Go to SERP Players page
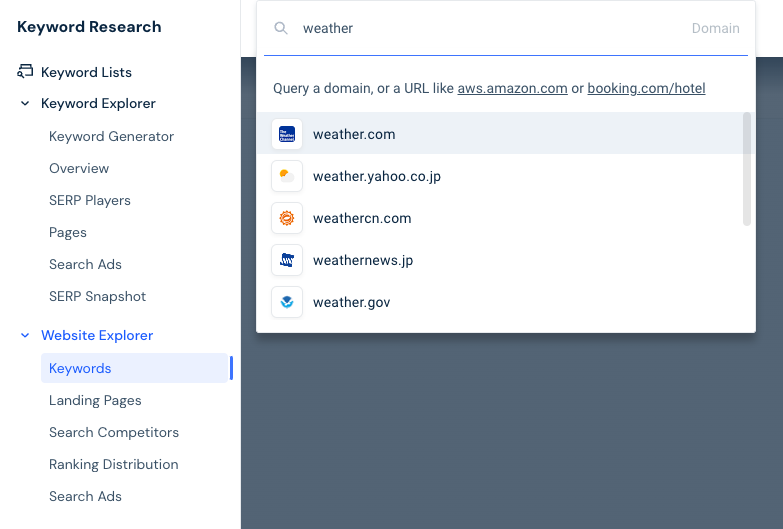The height and width of the screenshot is (529, 783). coord(90,200)
